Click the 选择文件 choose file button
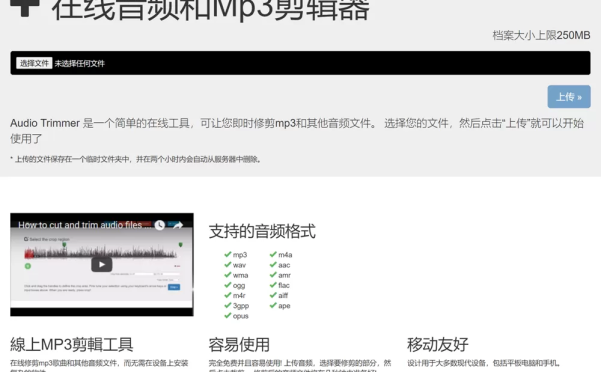The image size is (601, 372). (x=34, y=63)
